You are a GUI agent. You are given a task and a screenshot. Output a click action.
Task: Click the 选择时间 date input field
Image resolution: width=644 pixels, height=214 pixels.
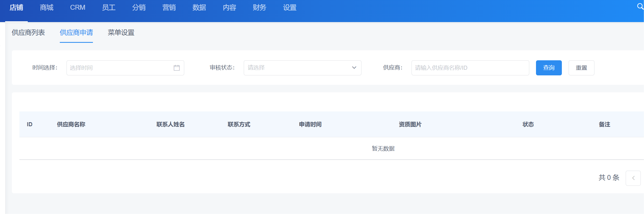click(125, 68)
